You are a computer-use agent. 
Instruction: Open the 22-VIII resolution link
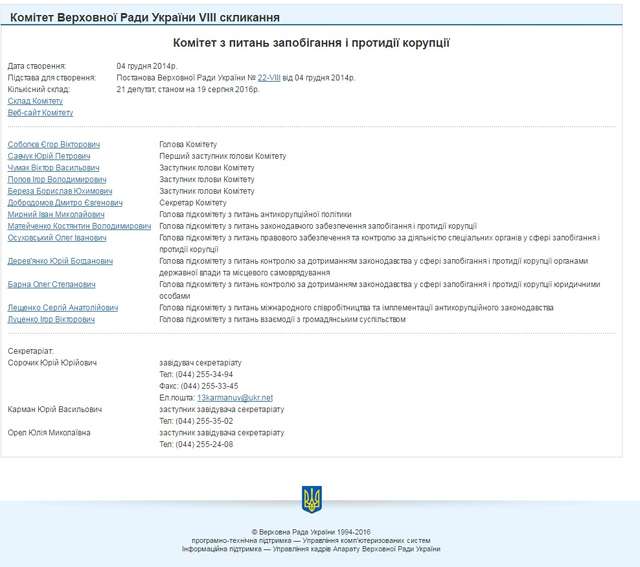coord(269,78)
